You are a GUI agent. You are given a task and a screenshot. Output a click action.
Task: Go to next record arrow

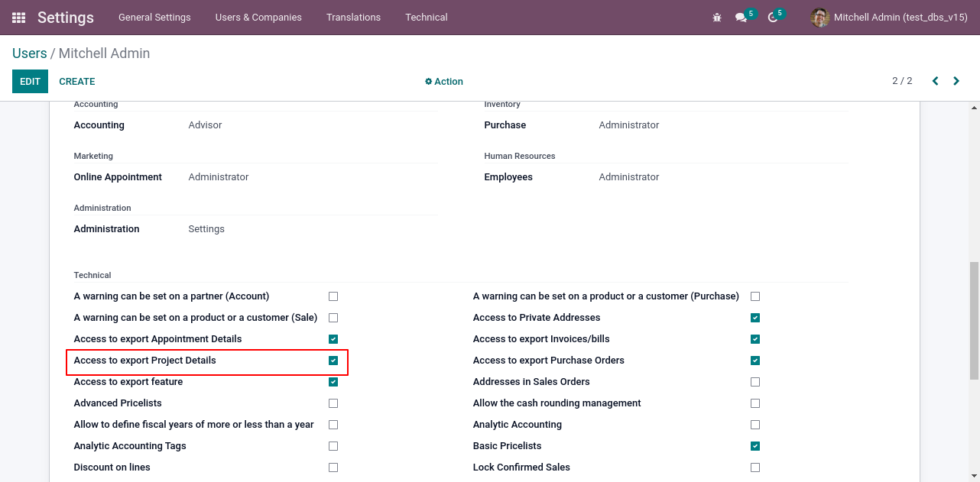pos(956,81)
